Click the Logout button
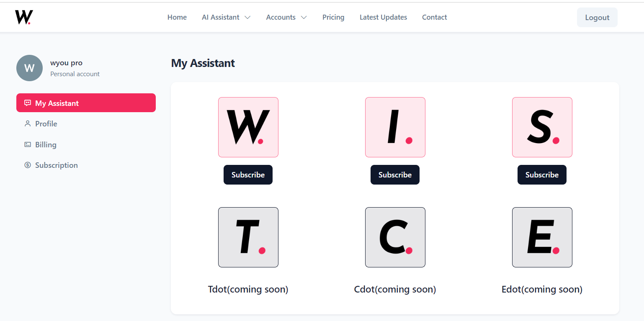Screen dimensions: 644x321 point(597,17)
